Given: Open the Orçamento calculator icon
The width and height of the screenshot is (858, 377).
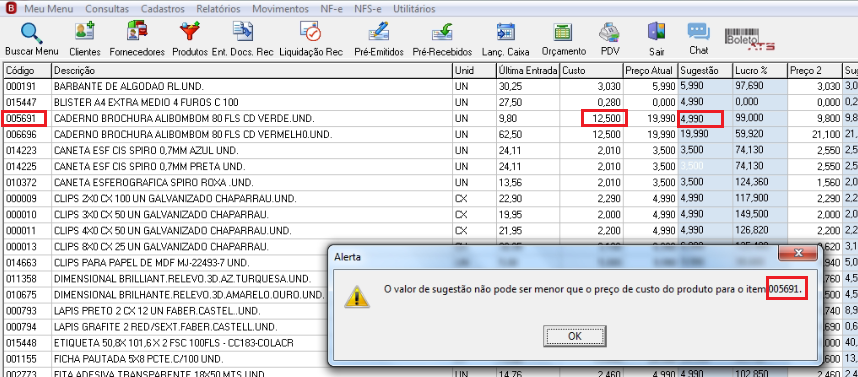Looking at the screenshot, I should coord(563,32).
